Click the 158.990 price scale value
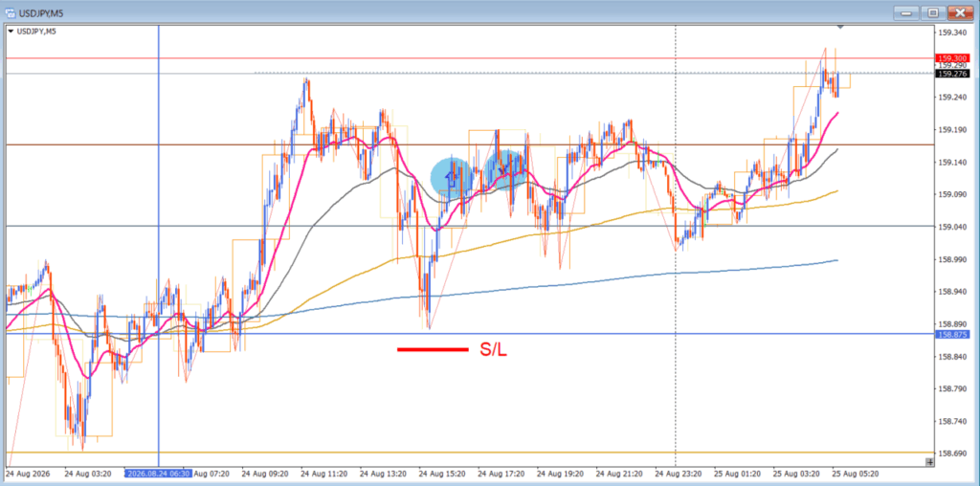The image size is (980, 486). pos(952,259)
